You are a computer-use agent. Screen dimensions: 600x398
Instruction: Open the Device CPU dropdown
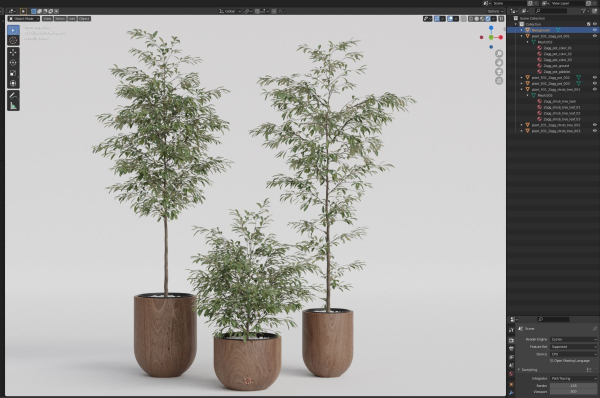click(x=574, y=354)
